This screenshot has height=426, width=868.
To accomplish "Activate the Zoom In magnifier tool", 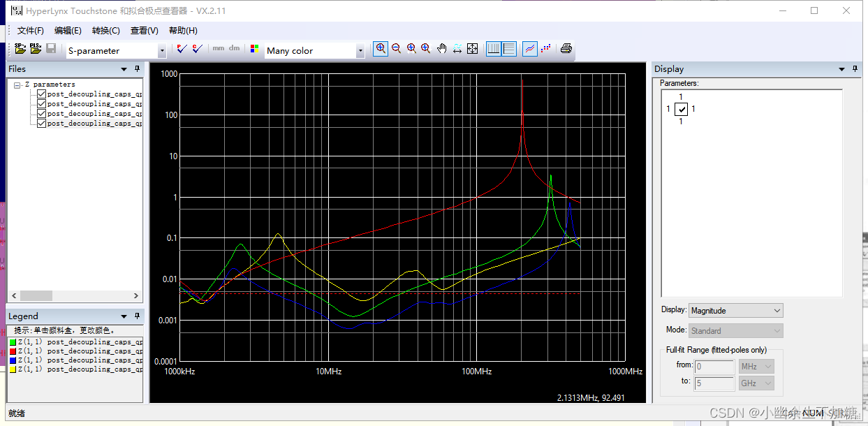I will coord(381,48).
